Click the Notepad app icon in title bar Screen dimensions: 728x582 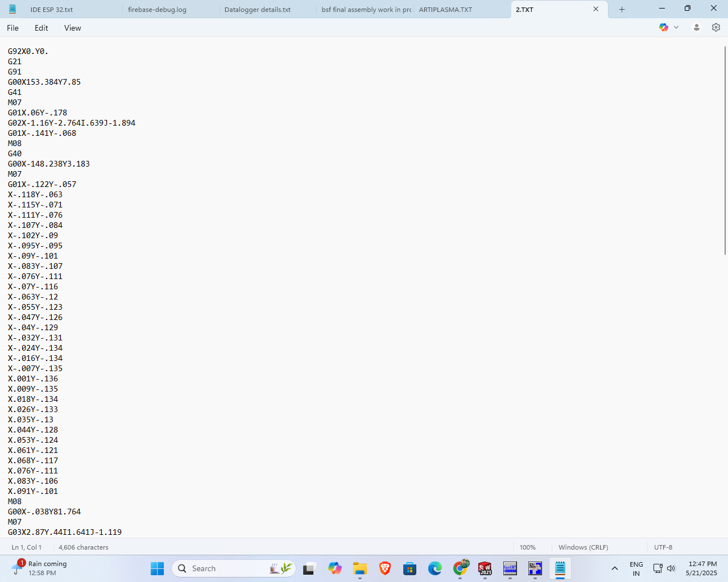(13, 9)
